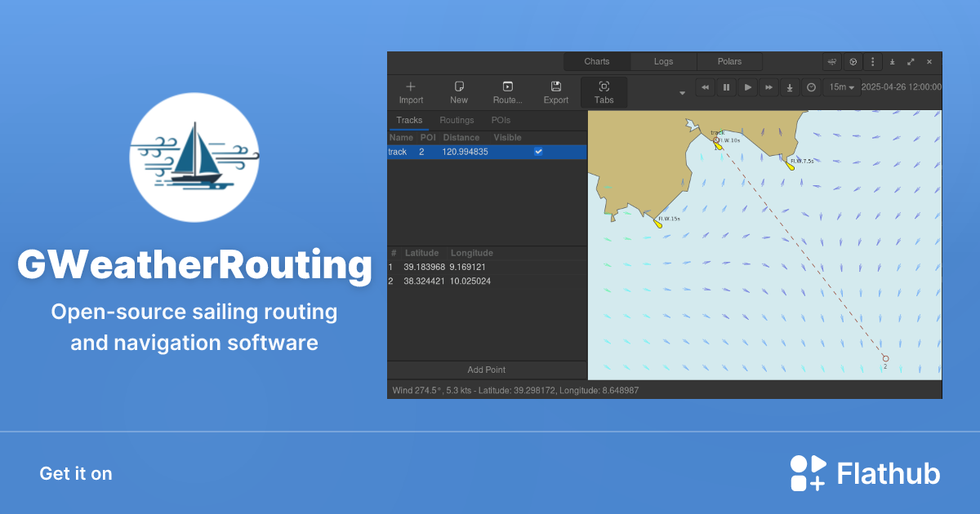Toggle fullscreen with the expand arrows icon
The width and height of the screenshot is (980, 514).
(911, 61)
